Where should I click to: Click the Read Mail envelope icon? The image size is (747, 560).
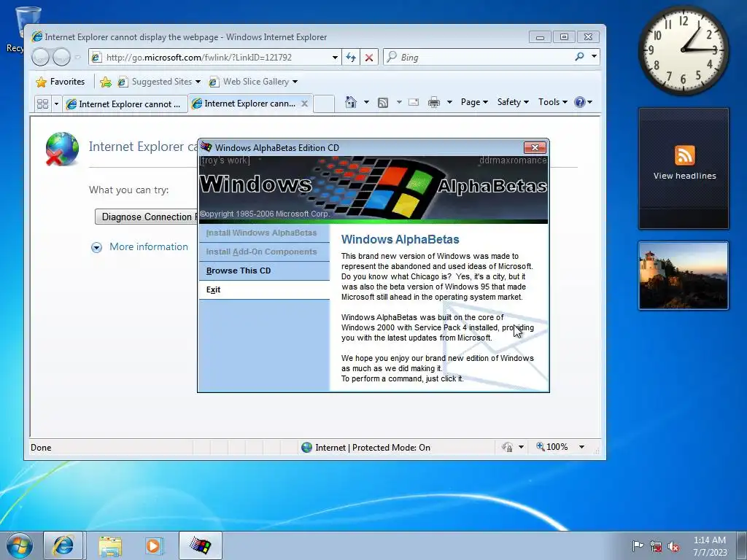pyautogui.click(x=414, y=102)
